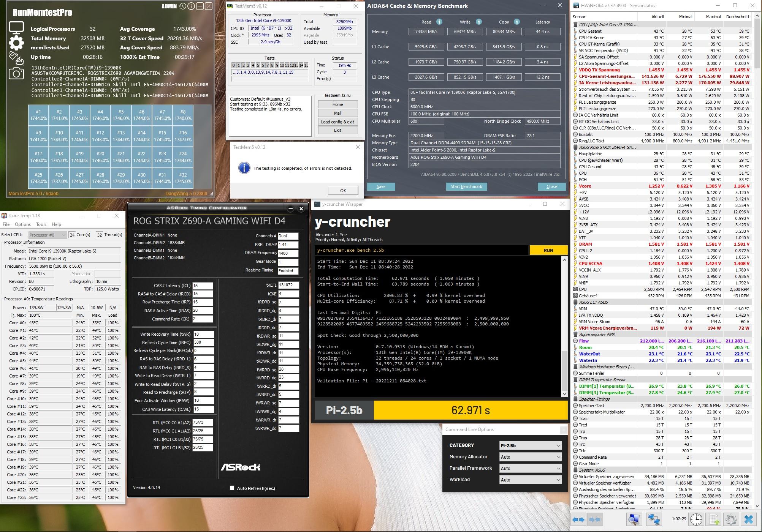
Task: Close ASRock Timing Configurator with X
Action: coord(301,208)
